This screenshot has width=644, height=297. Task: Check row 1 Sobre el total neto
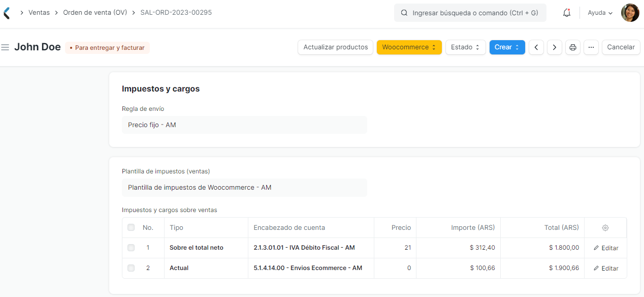click(x=131, y=248)
